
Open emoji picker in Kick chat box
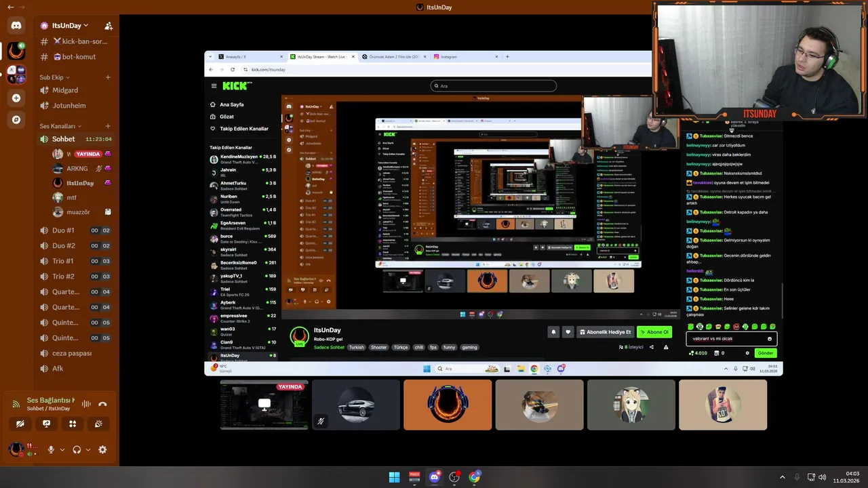pyautogui.click(x=769, y=339)
